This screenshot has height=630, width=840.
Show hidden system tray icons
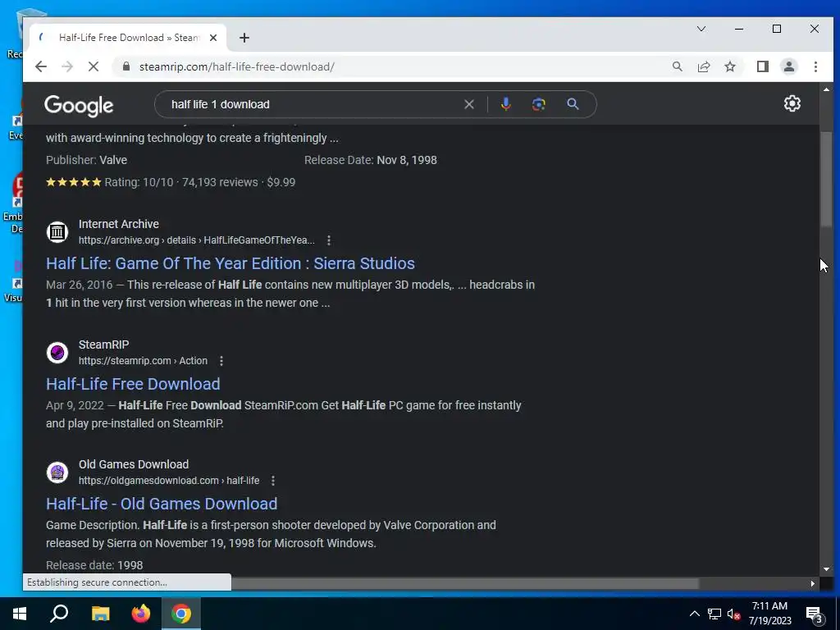[694, 614]
